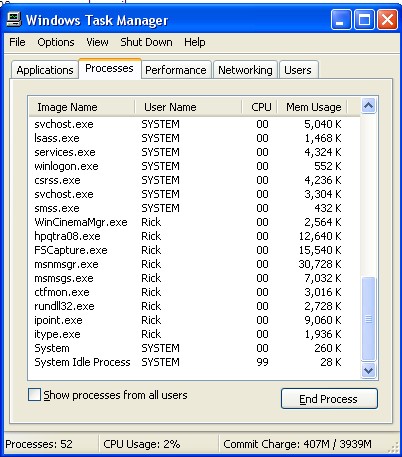Sort by the Image Name column header
Image resolution: width=402 pixels, height=457 pixels.
point(82,107)
